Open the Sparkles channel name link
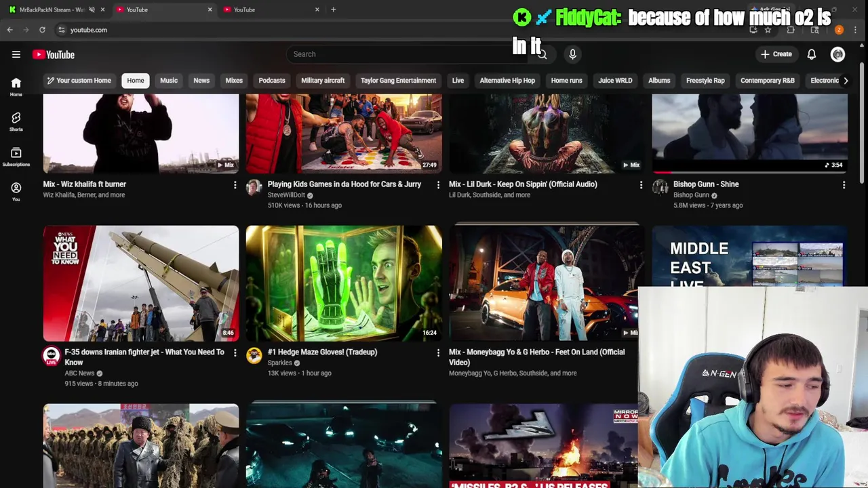The image size is (868, 488). click(279, 363)
